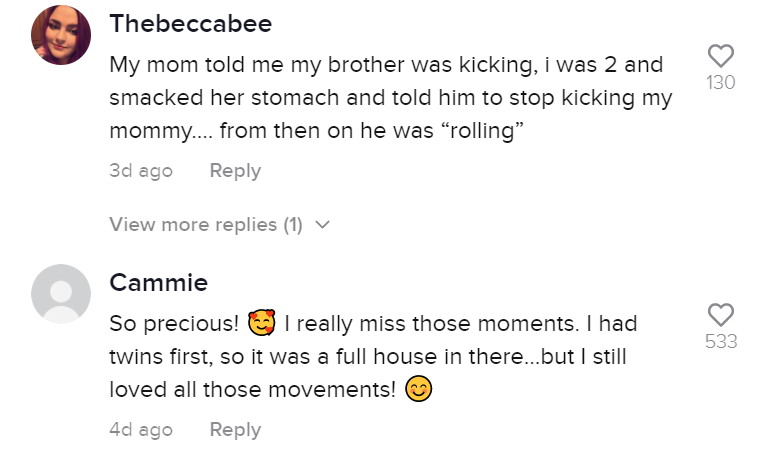The width and height of the screenshot is (775, 460).
Task: Click the "4d ago" timestamp
Action: (141, 430)
